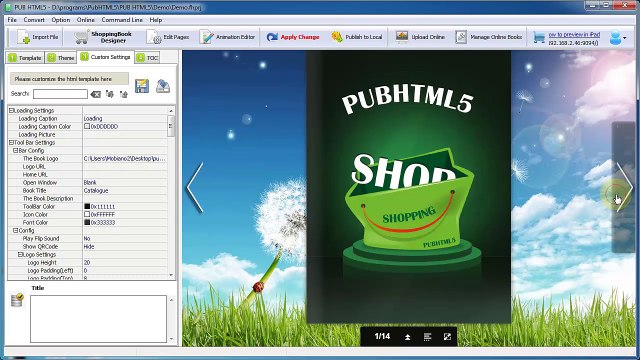Open the Online menu
The width and height of the screenshot is (640, 360).
(86, 20)
